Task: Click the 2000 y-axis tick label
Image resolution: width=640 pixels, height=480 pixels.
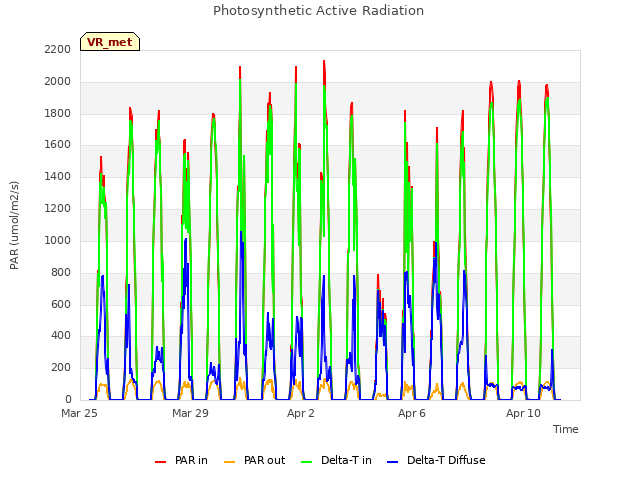Action: click(x=58, y=82)
